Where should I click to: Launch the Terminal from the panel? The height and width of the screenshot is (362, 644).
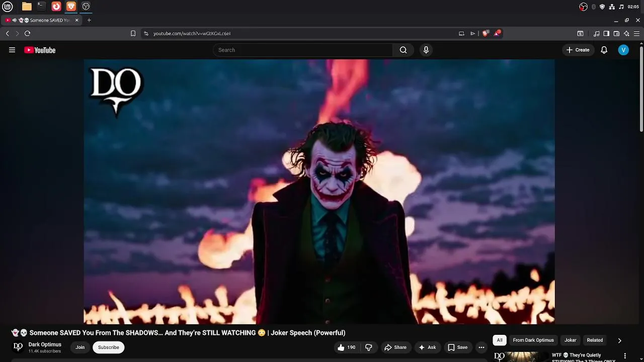pos(41,7)
